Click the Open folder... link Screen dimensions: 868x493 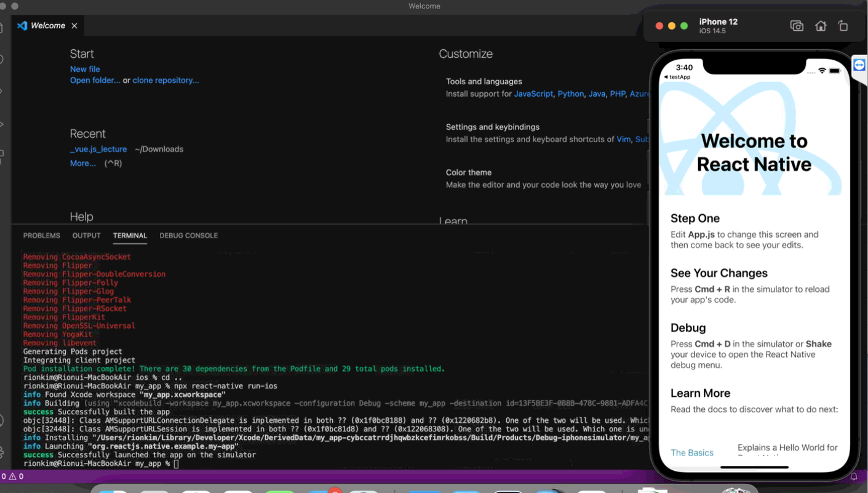coord(95,80)
